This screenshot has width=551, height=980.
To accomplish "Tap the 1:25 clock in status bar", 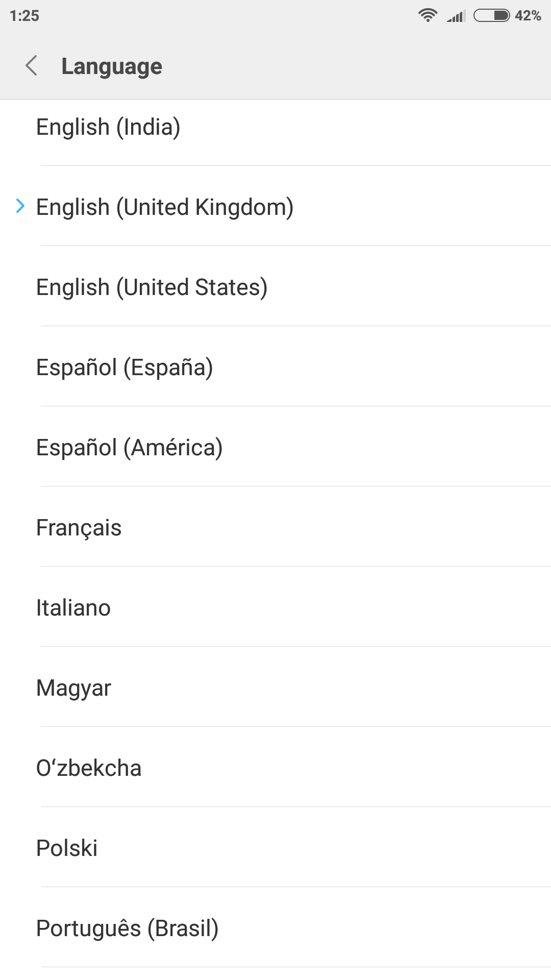I will [24, 16].
